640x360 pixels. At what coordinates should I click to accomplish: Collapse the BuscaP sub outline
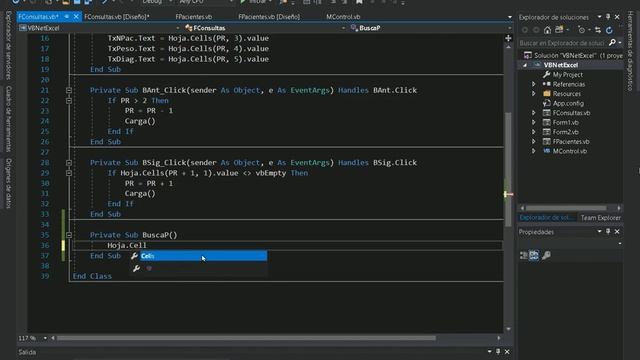pyautogui.click(x=69, y=235)
